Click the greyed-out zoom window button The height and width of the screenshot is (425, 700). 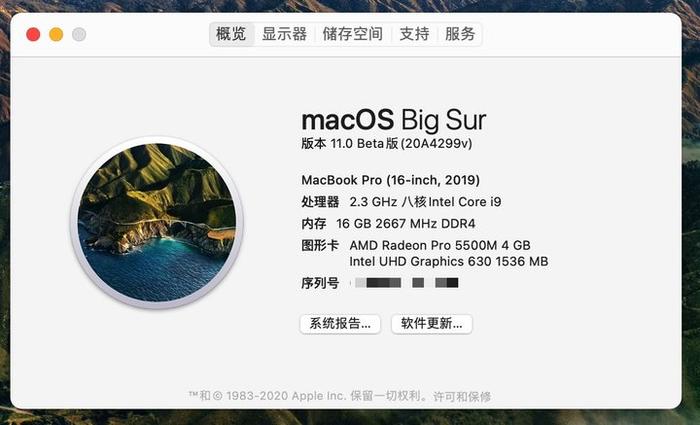79,34
